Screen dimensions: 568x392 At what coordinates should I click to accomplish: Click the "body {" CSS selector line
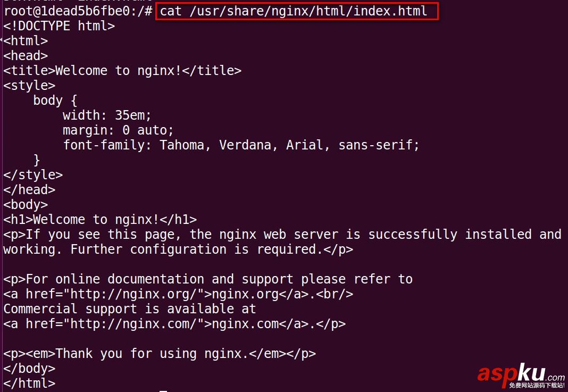click(55, 100)
